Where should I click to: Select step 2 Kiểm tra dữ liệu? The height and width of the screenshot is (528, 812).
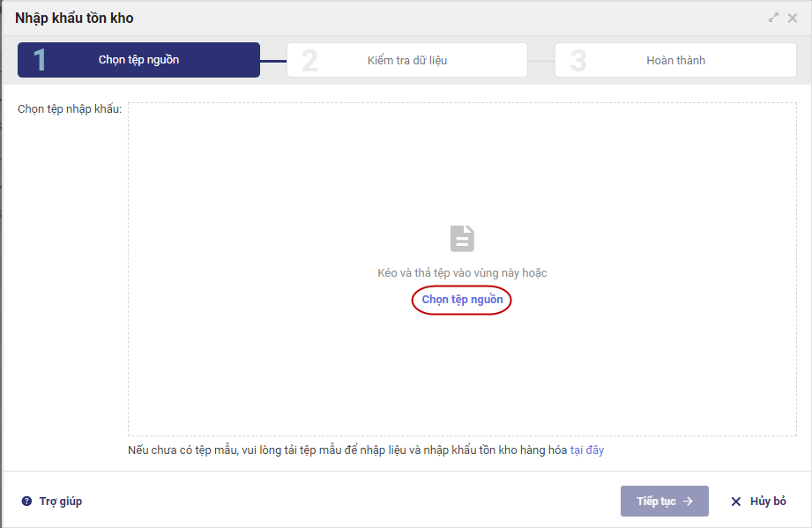click(407, 60)
